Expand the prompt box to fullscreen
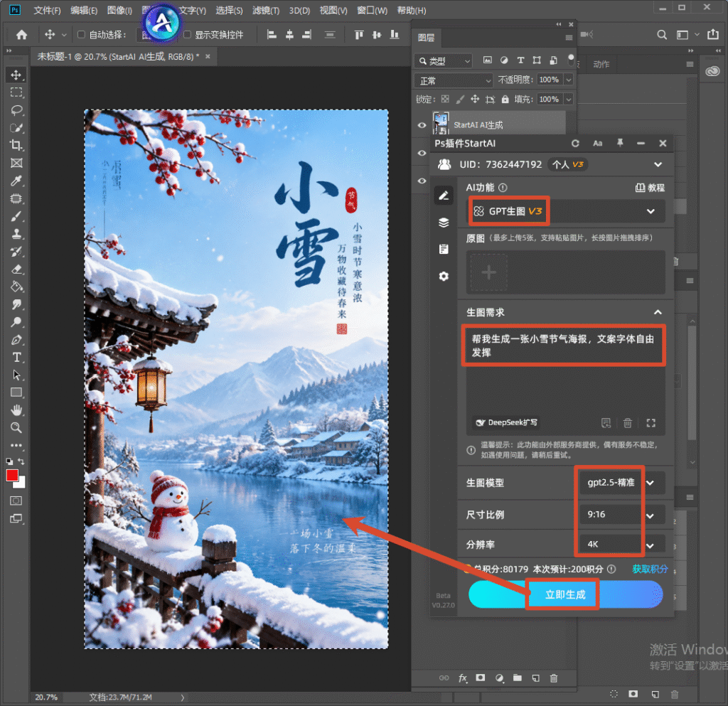 (x=651, y=423)
